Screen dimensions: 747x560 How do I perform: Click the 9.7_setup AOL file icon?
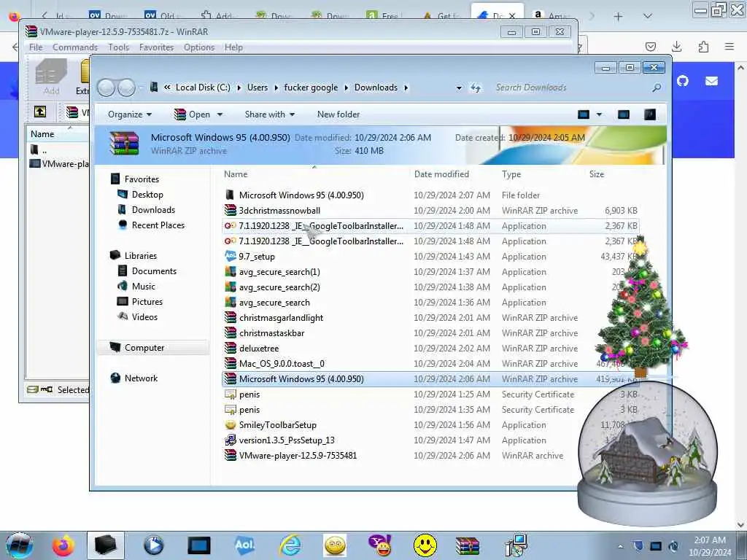point(230,256)
